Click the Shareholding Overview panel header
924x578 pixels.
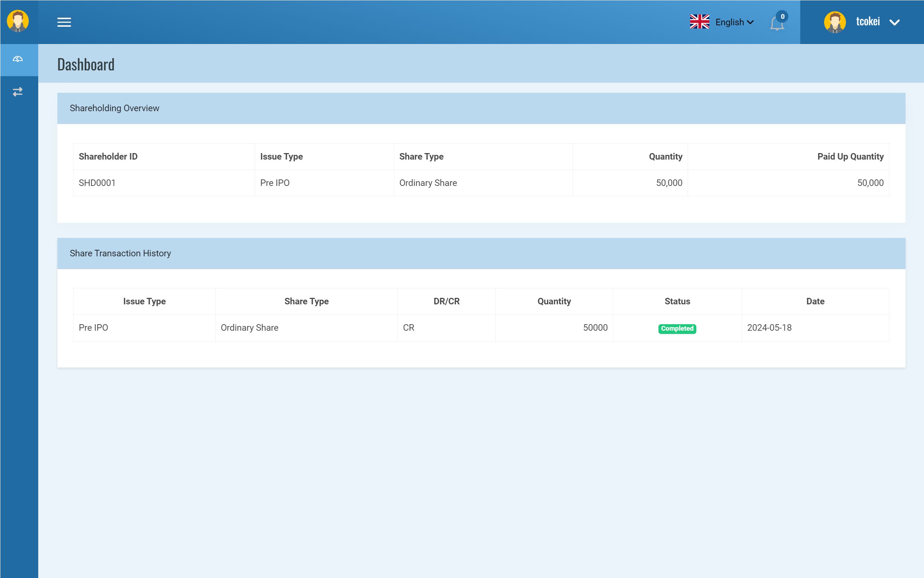[115, 108]
